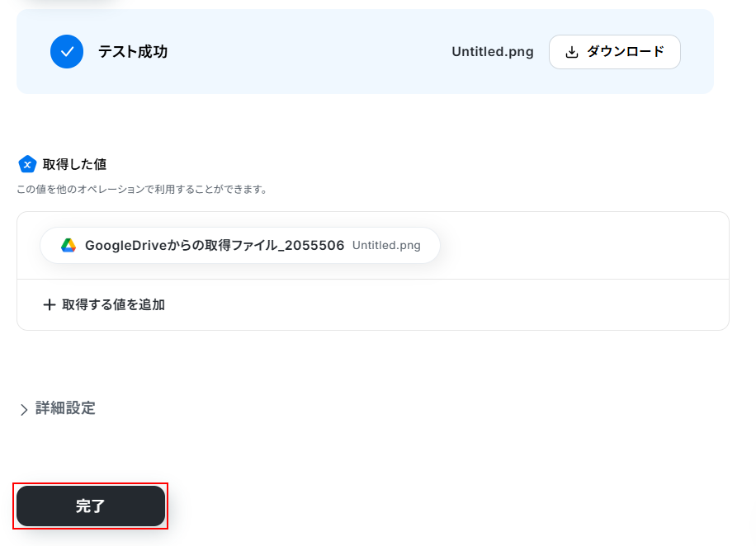Click the blue 取得した値 pentagon icon
Viewport: 756px width, 546px height.
[x=27, y=164]
